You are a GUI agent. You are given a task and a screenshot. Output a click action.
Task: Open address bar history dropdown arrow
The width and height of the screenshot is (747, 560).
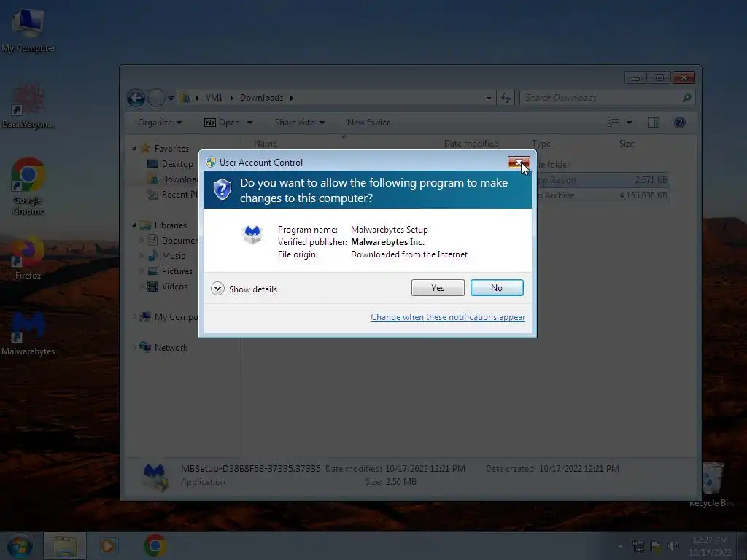489,98
